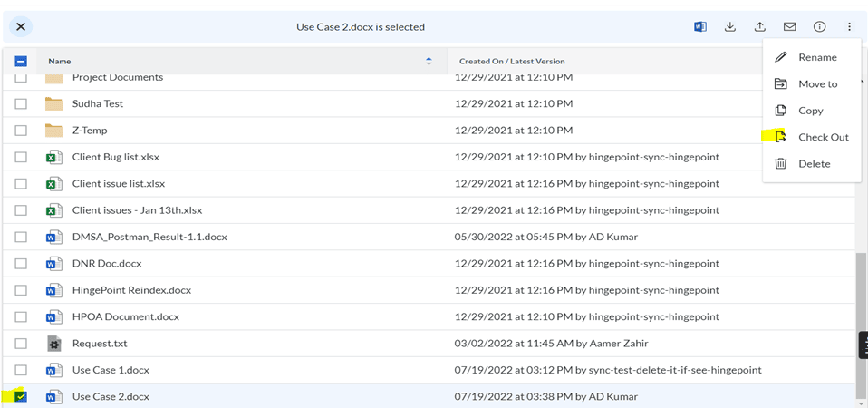868x408 pixels.
Task: Click Word icon for Use Case 1.docx
Action: pos(53,370)
